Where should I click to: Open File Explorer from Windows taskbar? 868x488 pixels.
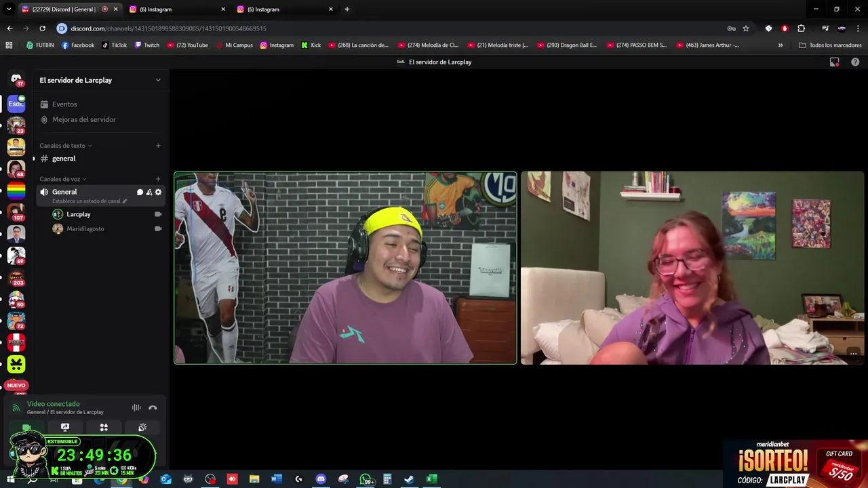pyautogui.click(x=254, y=479)
